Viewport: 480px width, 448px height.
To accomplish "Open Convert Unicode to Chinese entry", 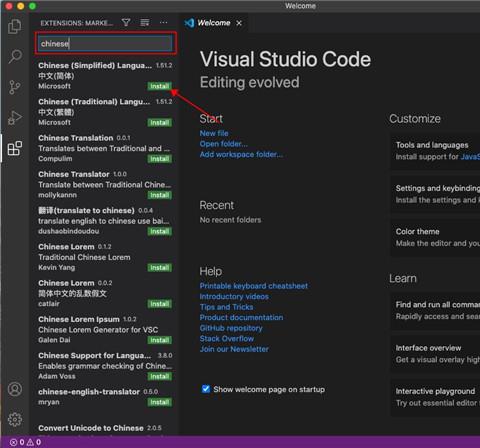I will [105, 428].
